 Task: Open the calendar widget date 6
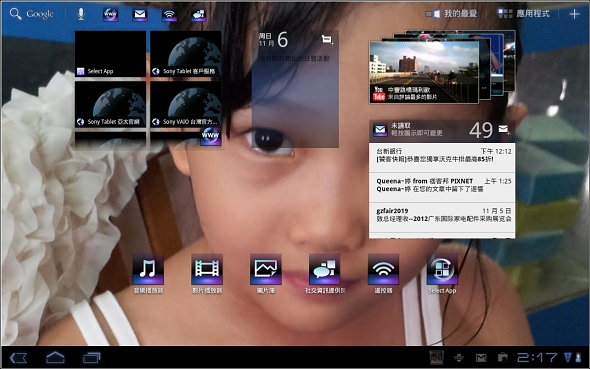pyautogui.click(x=283, y=39)
